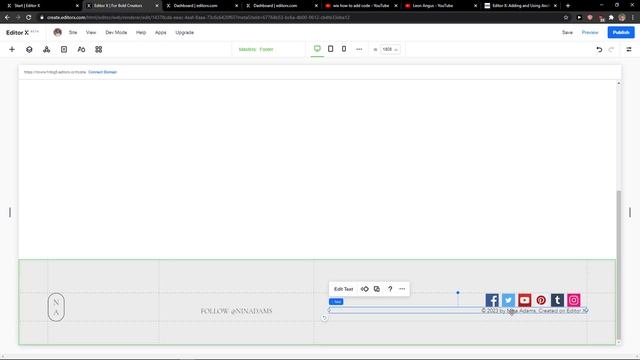This screenshot has height=360, width=640.
Task: Open the App Market grid icon
Action: (x=98, y=49)
